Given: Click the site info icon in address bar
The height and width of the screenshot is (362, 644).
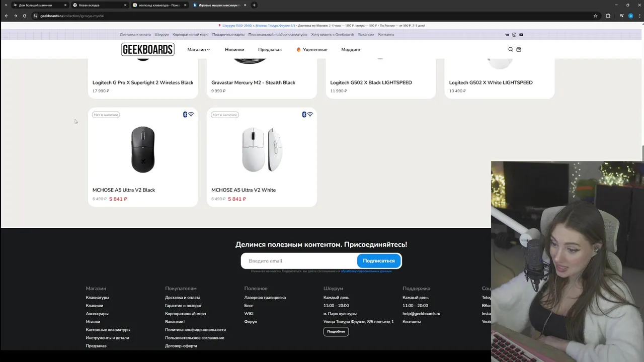Looking at the screenshot, I should pos(36,16).
